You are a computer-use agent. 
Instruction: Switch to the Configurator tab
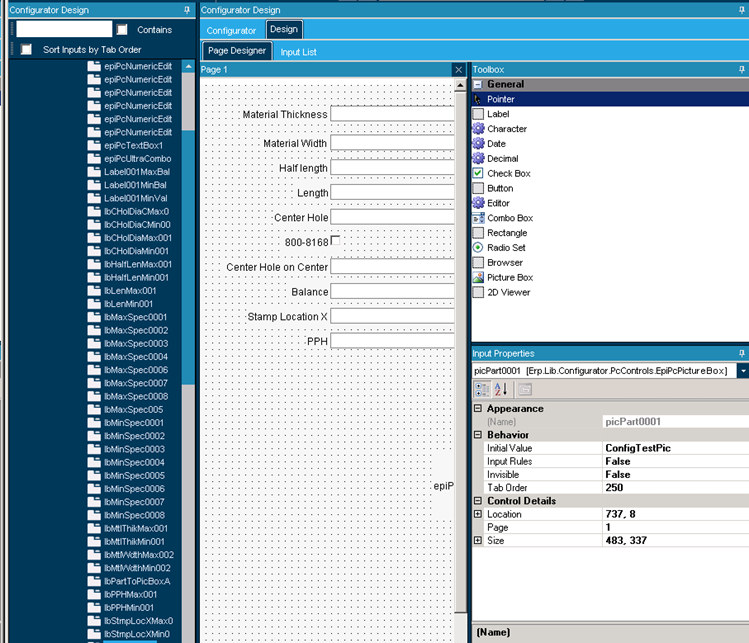click(231, 30)
